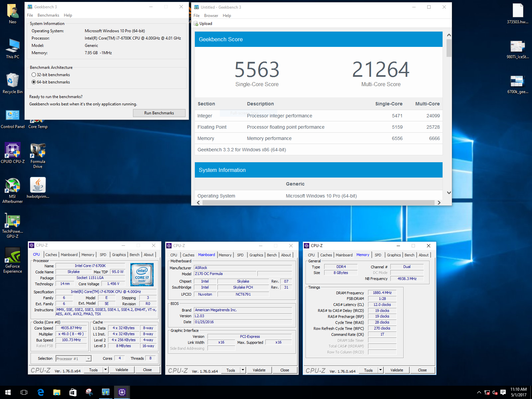Open the Browser menu in results window
Viewport: 532px width, 399px height.
click(211, 16)
